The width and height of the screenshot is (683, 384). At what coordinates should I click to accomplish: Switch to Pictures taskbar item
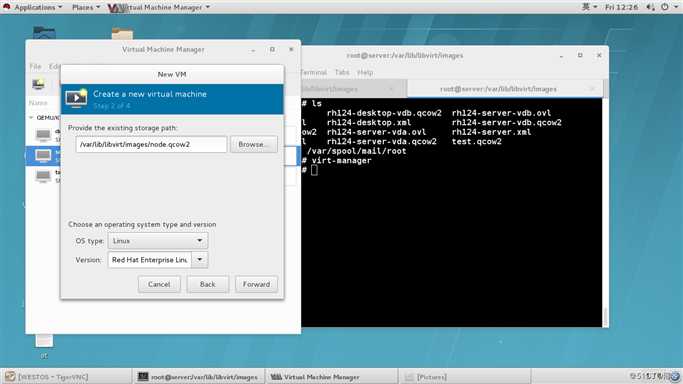tap(464, 377)
